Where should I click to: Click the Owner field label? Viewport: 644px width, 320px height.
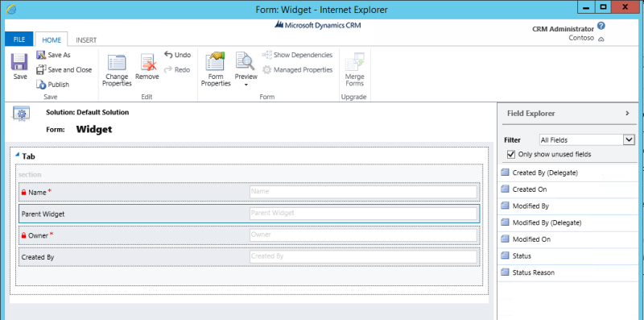[x=38, y=235]
